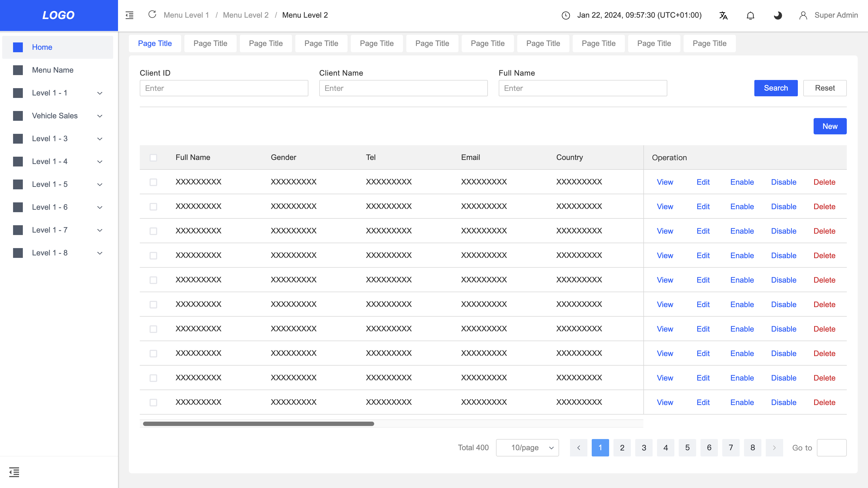The width and height of the screenshot is (868, 488).
Task: Focus the Client ID input field
Action: click(224, 88)
